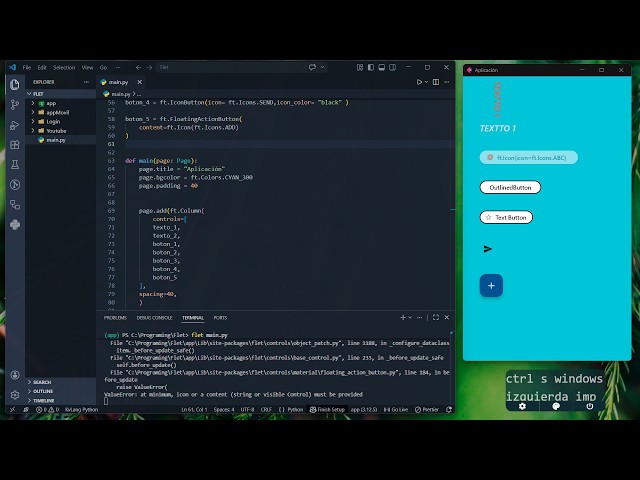Create a new terminal with plus icon
The width and height of the screenshot is (640, 480).
pyautogui.click(x=403, y=318)
